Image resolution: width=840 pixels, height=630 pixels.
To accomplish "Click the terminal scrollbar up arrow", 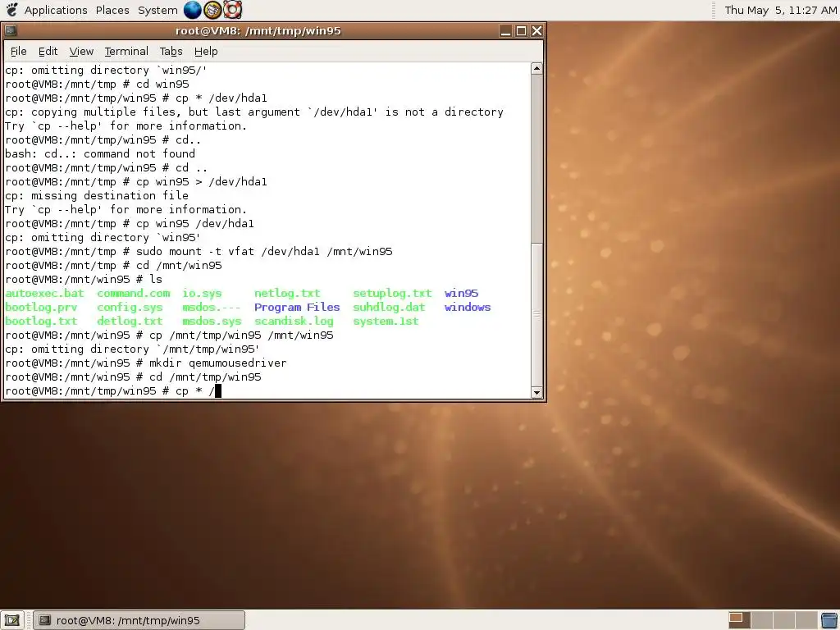I will pyautogui.click(x=536, y=69).
